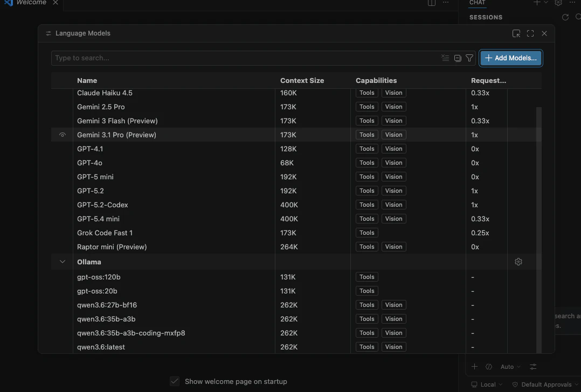Select the GPT-4.1 model row
This screenshot has height=392, width=581.
coord(296,149)
